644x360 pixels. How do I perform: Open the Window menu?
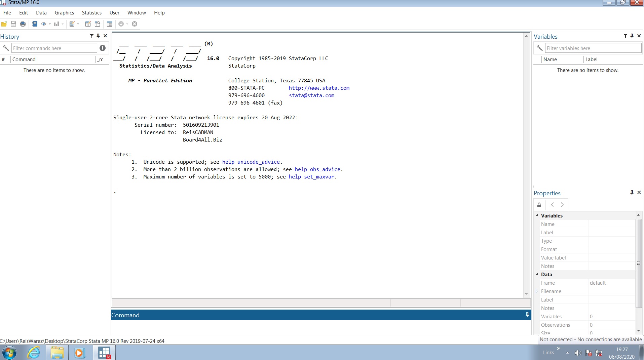pyautogui.click(x=137, y=13)
